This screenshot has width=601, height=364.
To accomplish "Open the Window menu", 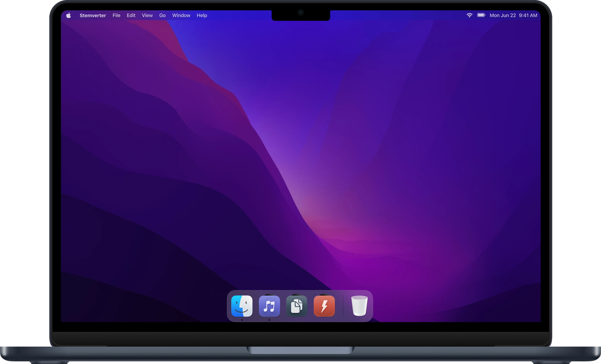I will tap(181, 15).
